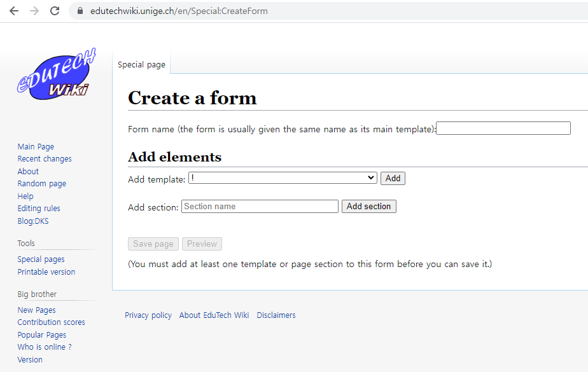Open the Version link

pyautogui.click(x=30, y=360)
